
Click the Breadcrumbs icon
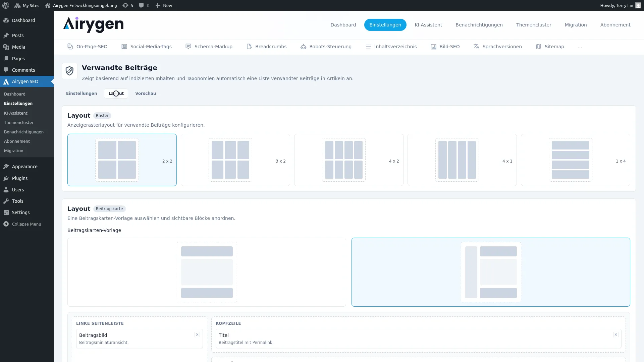pos(249,47)
